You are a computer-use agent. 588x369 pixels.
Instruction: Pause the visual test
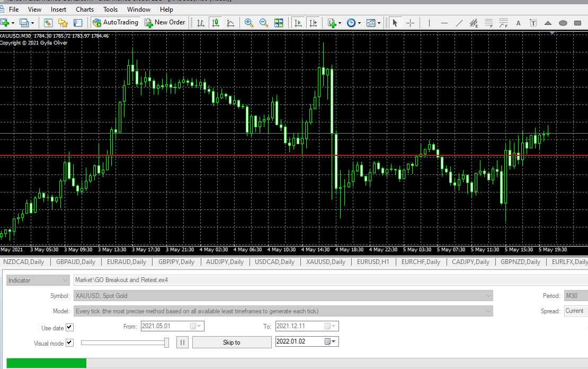[x=182, y=342]
